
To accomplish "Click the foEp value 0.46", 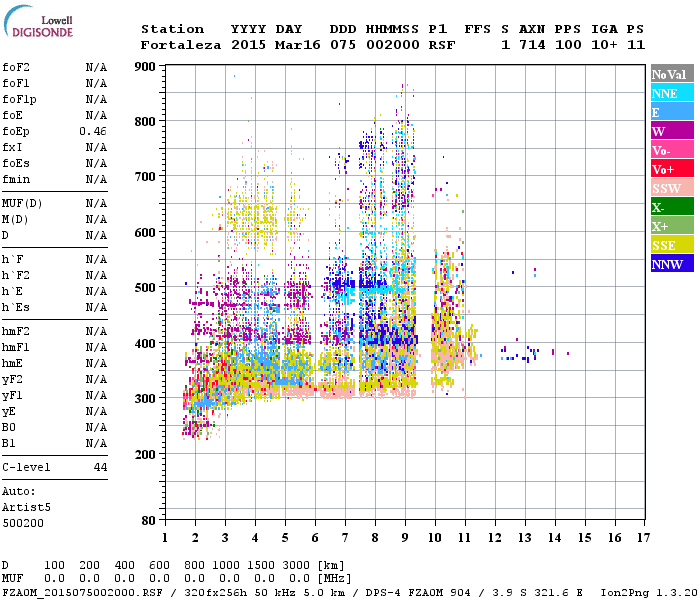I will click(93, 131).
